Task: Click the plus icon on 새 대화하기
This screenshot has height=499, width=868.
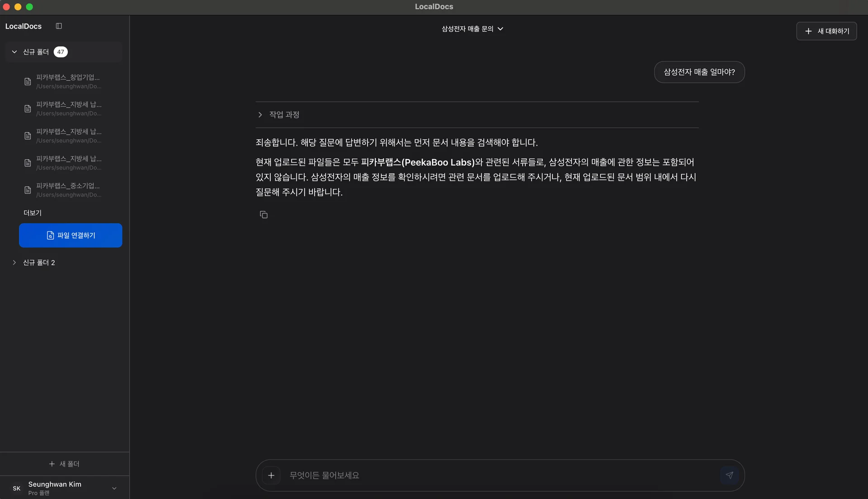Action: pyautogui.click(x=808, y=31)
